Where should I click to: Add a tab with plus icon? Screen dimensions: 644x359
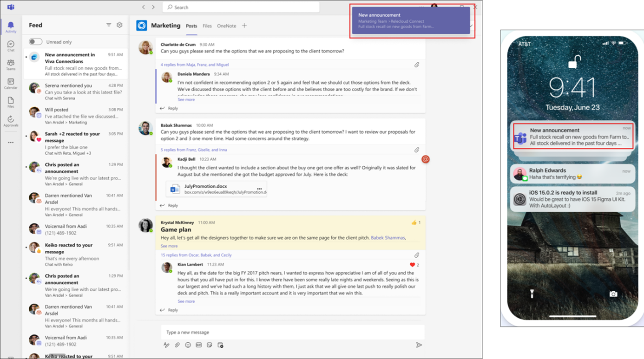pos(244,26)
